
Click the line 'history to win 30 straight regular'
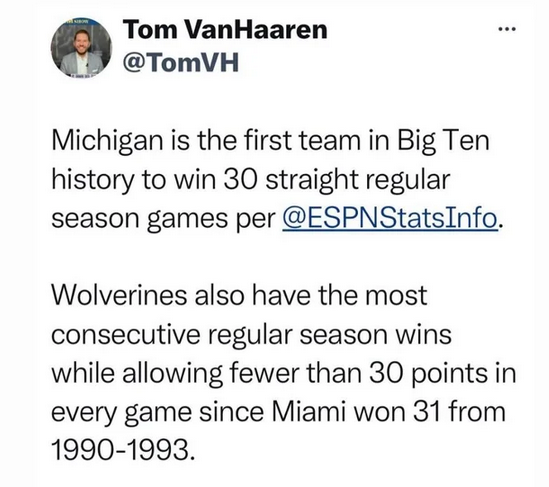[251, 180]
